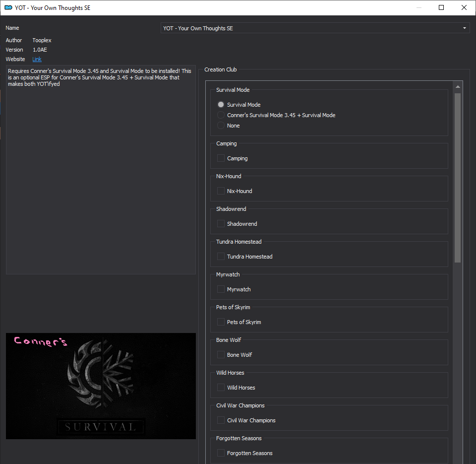The width and height of the screenshot is (476, 464).
Task: Click the Survival Mode group heading
Action: coord(233,90)
